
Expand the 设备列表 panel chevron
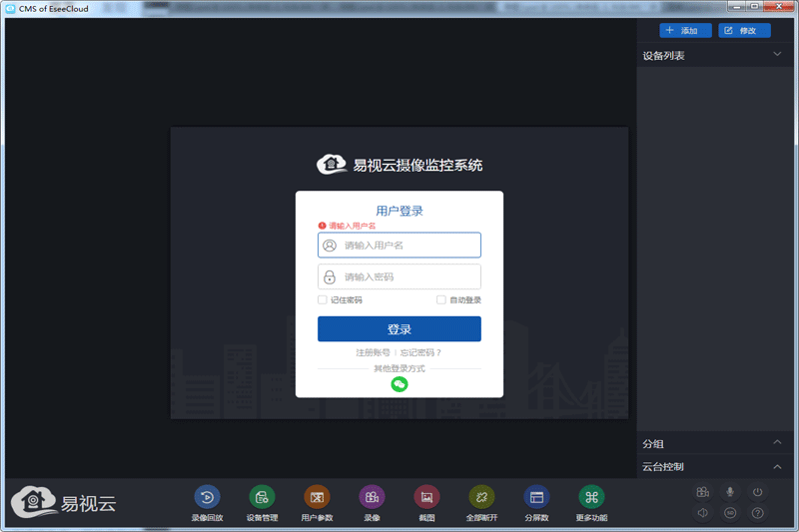[x=777, y=55]
